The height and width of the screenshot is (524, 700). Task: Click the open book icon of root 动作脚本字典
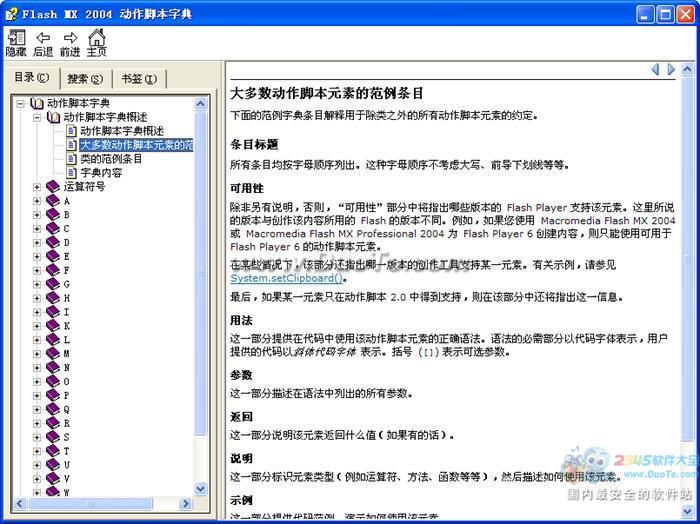(37, 103)
